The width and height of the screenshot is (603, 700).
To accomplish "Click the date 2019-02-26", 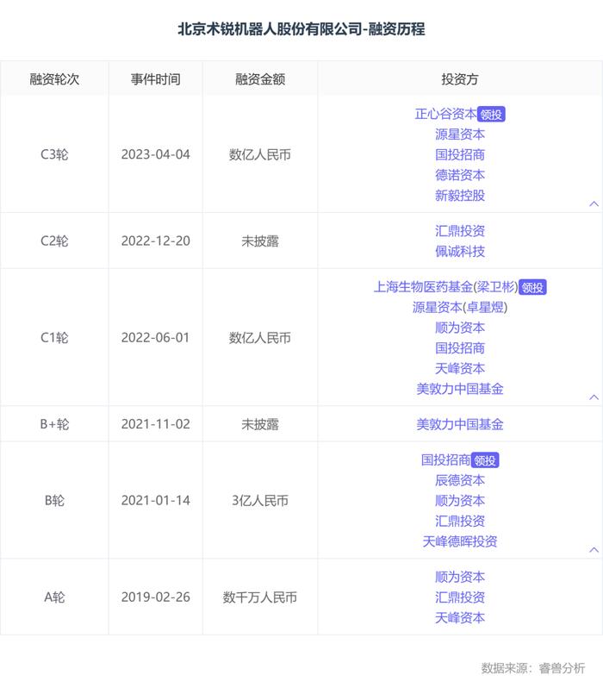I will 155,597.
